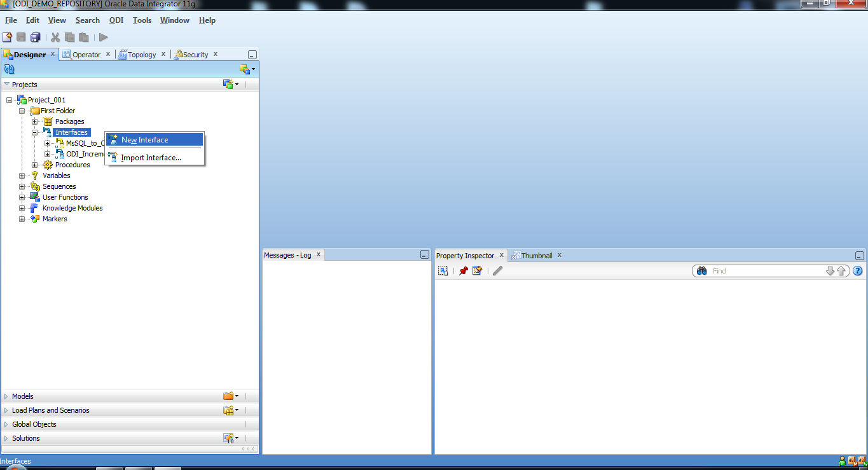Open Help via the blue question mark icon
The height and width of the screenshot is (470, 868).
(857, 270)
